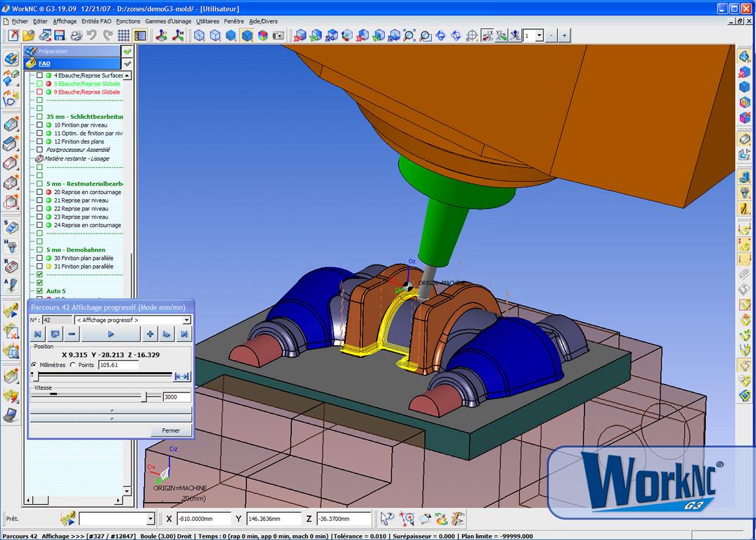Click the crosshair center target icon
The image size is (756, 540).
(472, 35)
